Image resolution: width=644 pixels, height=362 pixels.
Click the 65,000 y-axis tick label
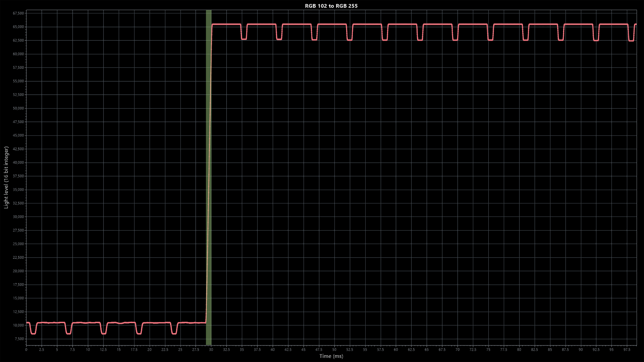[x=18, y=27]
